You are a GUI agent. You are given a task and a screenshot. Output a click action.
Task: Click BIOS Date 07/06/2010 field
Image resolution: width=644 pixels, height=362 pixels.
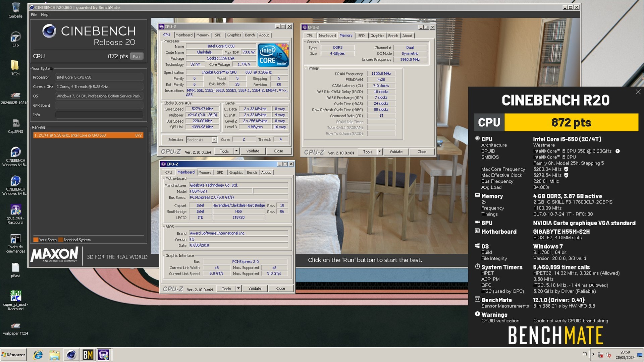click(238, 246)
